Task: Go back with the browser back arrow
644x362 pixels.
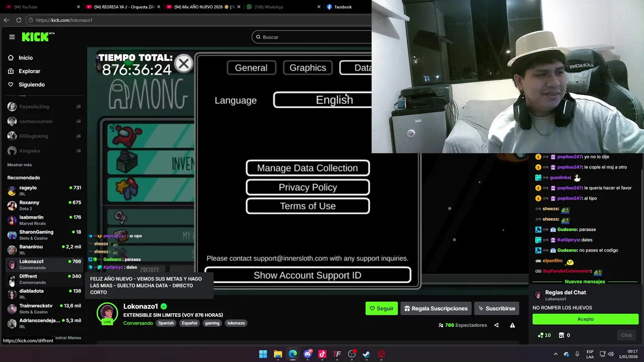Action: 7,20
